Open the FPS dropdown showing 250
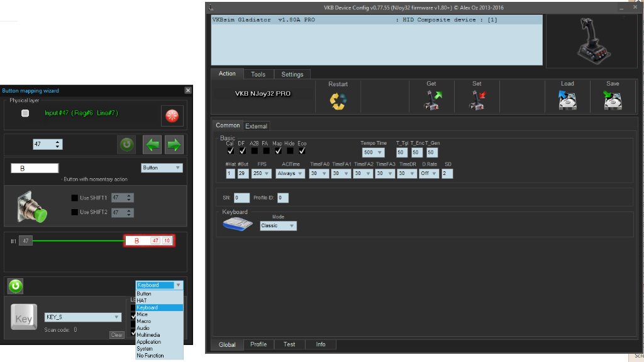644x362 pixels. (x=262, y=174)
